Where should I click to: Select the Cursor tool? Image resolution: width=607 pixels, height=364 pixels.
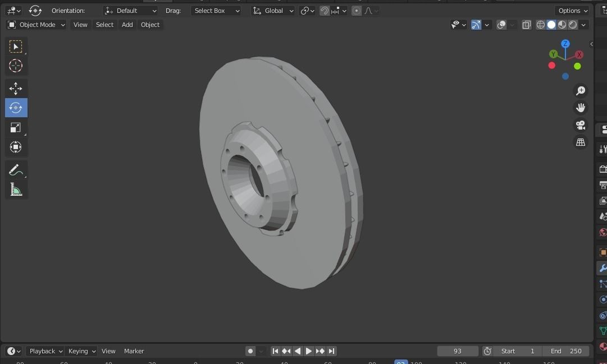(16, 66)
